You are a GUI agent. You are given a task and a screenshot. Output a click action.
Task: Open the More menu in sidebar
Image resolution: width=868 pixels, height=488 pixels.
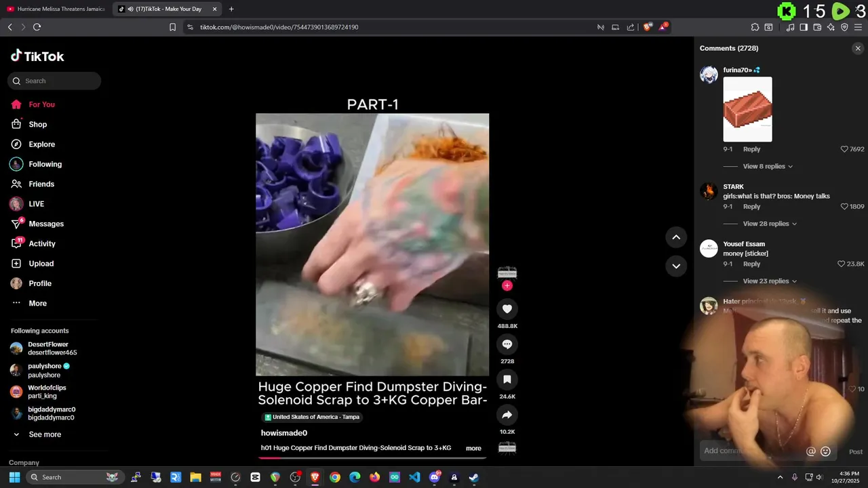click(x=38, y=303)
